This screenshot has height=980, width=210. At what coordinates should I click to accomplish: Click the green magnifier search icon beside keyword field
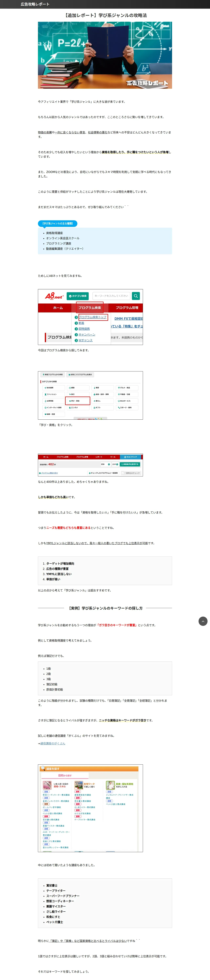(x=136, y=296)
